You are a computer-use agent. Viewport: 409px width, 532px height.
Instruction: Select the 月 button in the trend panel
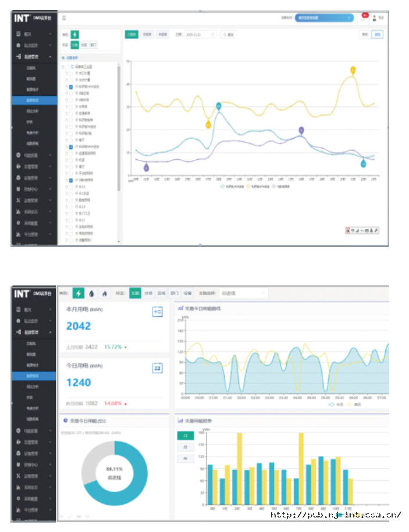point(186,447)
